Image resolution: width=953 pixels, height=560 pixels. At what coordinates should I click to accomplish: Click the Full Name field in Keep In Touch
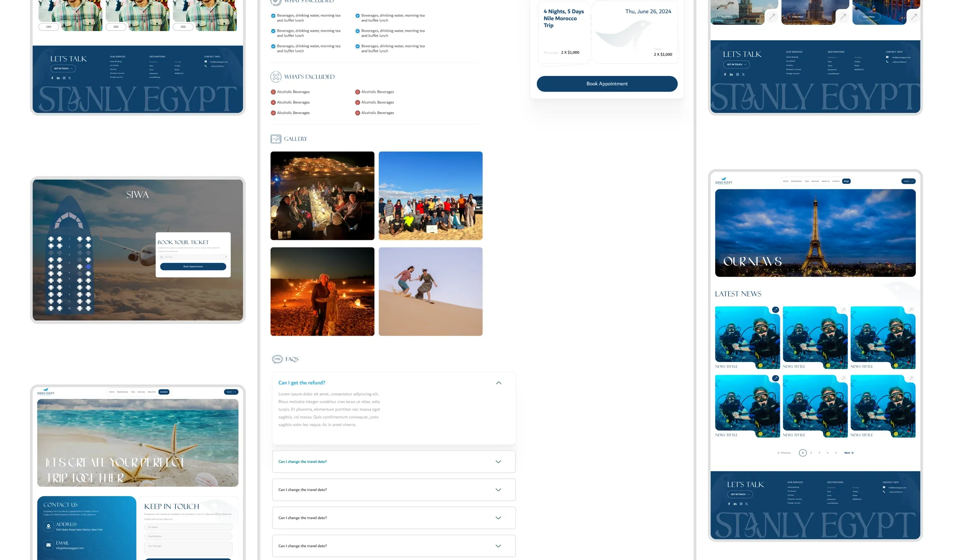188,527
